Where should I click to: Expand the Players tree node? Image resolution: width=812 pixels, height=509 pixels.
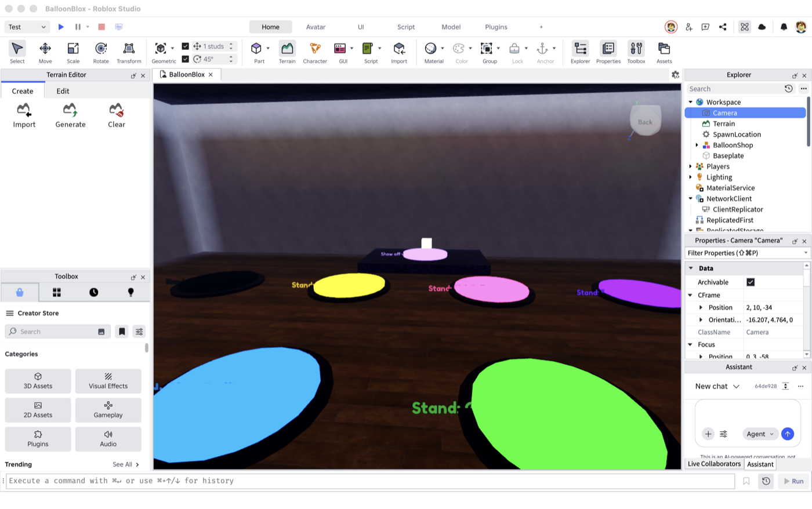[x=691, y=166]
